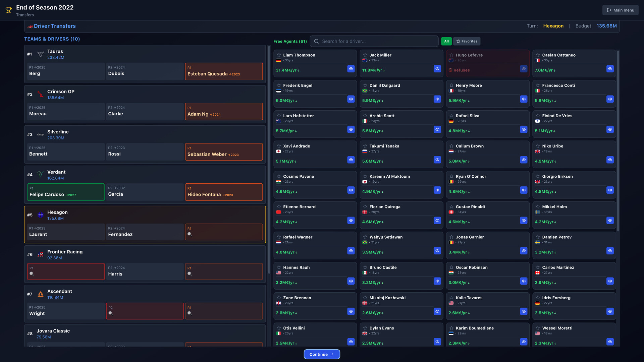Click Hideo Fontana reserve slot at Verdant
The image size is (644, 362).
point(224,192)
